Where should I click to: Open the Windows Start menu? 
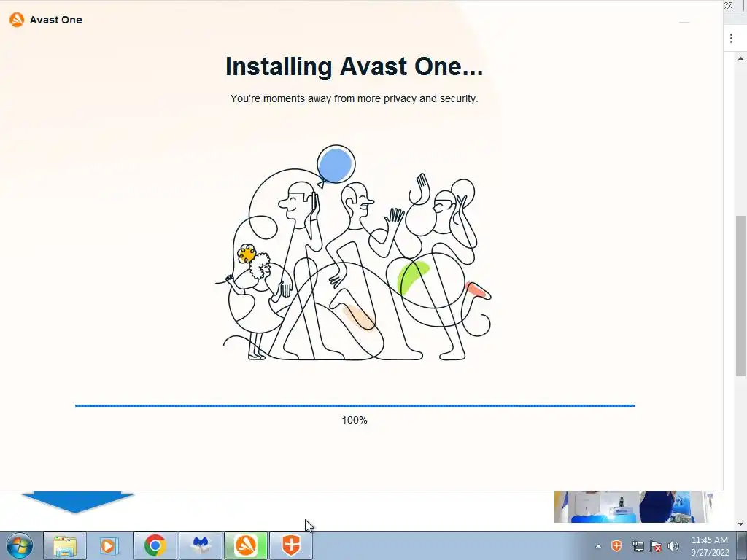pos(20,545)
